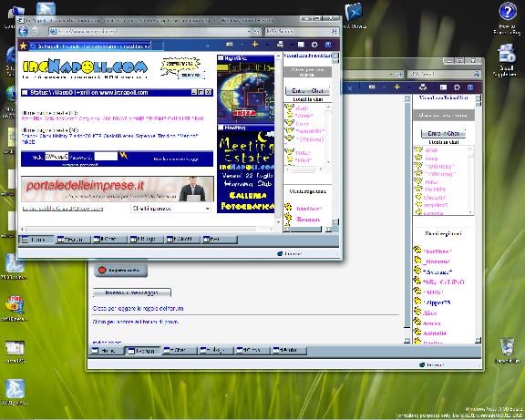This screenshot has height=420, width=525.
Task: Close the inner Status mini window
Action: (208, 92)
